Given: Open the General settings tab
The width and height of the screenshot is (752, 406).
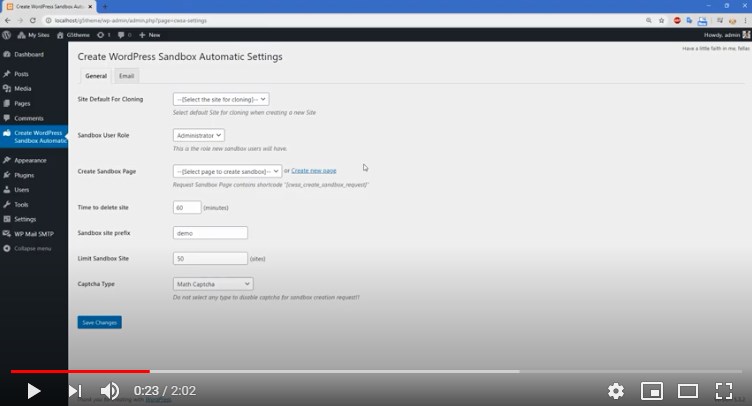Looking at the screenshot, I should (x=96, y=76).
